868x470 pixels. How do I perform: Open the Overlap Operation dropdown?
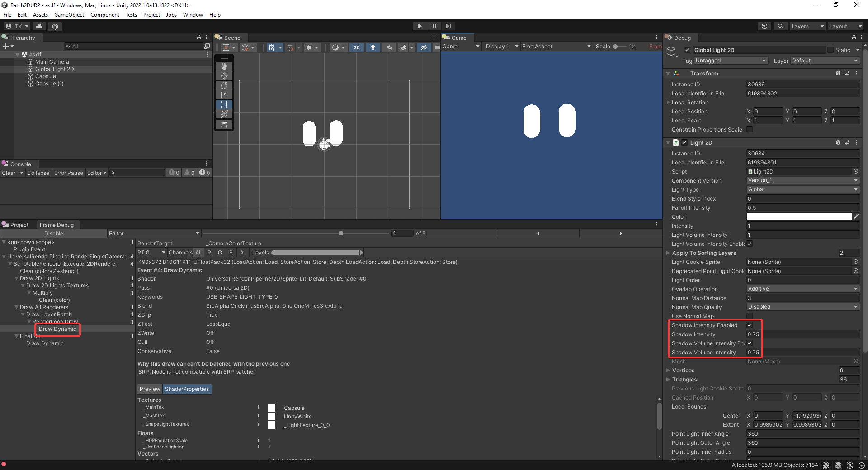coord(802,289)
